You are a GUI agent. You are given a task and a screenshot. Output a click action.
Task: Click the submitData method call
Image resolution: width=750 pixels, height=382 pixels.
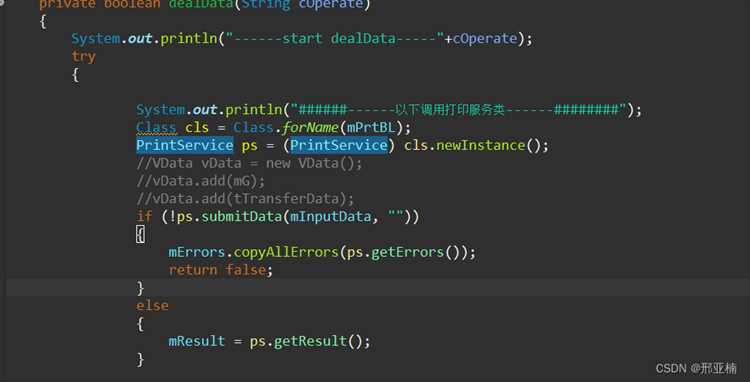click(242, 217)
